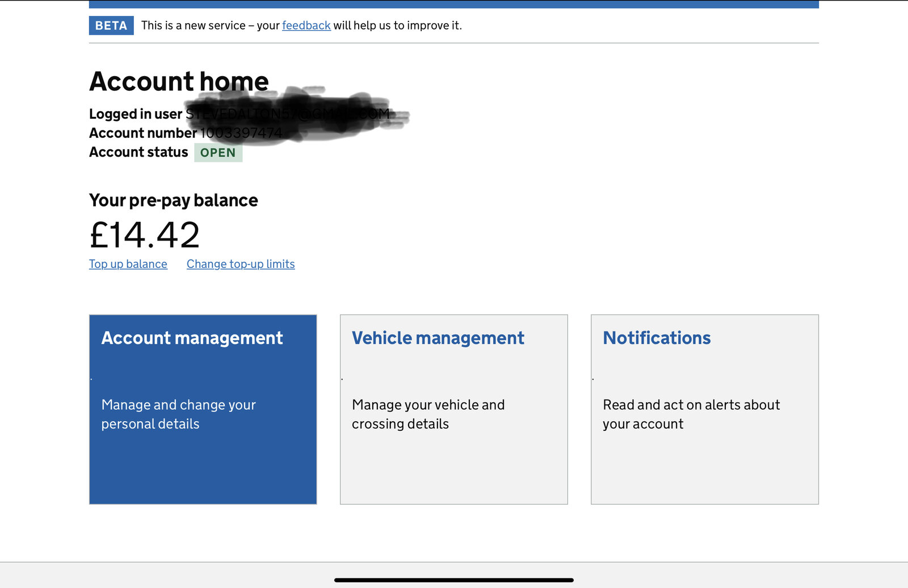
Task: Click the green OPEN status badge
Action: coord(218,153)
